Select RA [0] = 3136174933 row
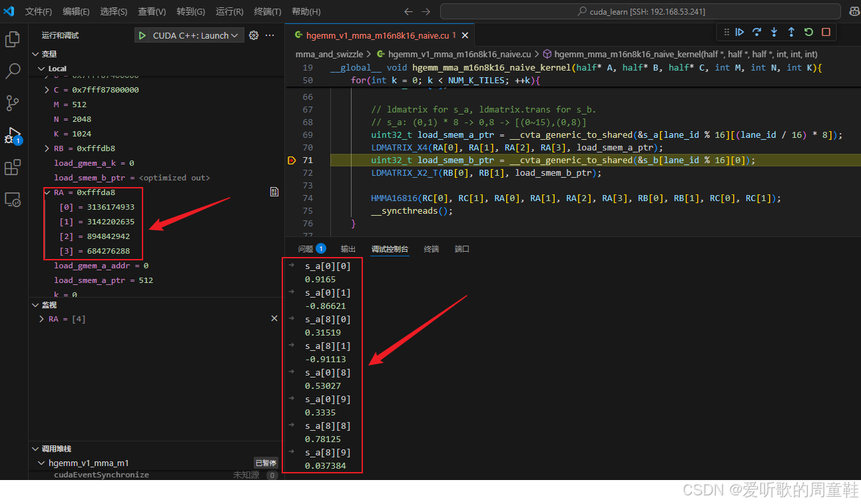This screenshot has height=504, width=861. 156,207
